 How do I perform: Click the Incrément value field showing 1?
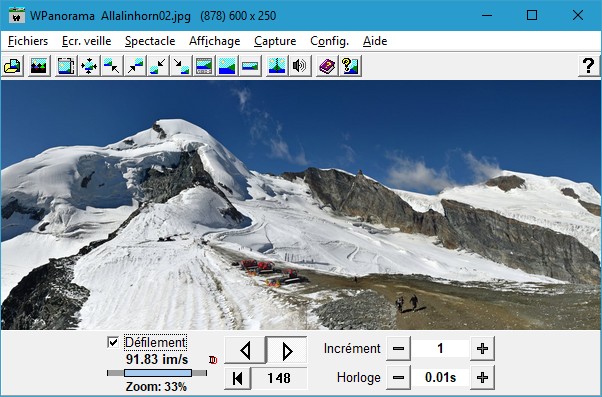[440, 349]
